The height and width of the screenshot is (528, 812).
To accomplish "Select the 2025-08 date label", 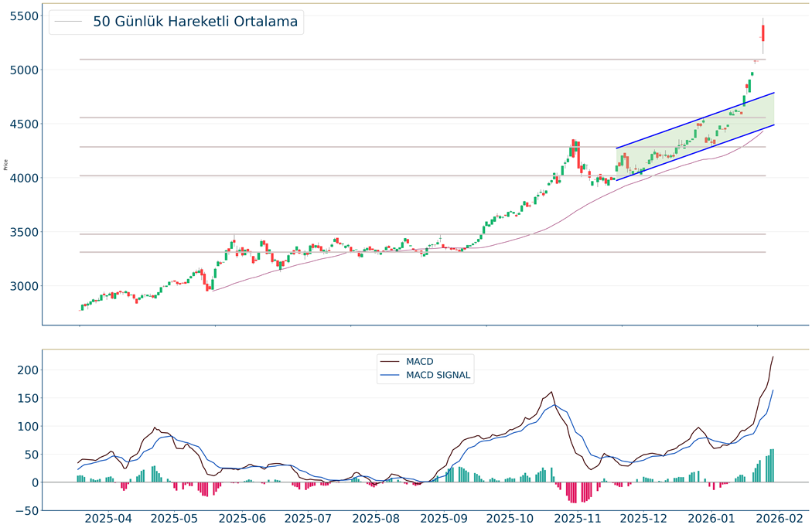I will [378, 517].
